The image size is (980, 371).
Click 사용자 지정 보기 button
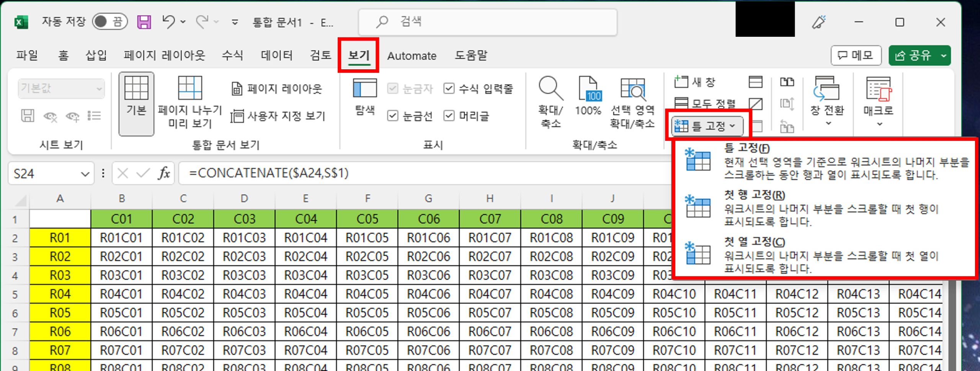coord(278,116)
